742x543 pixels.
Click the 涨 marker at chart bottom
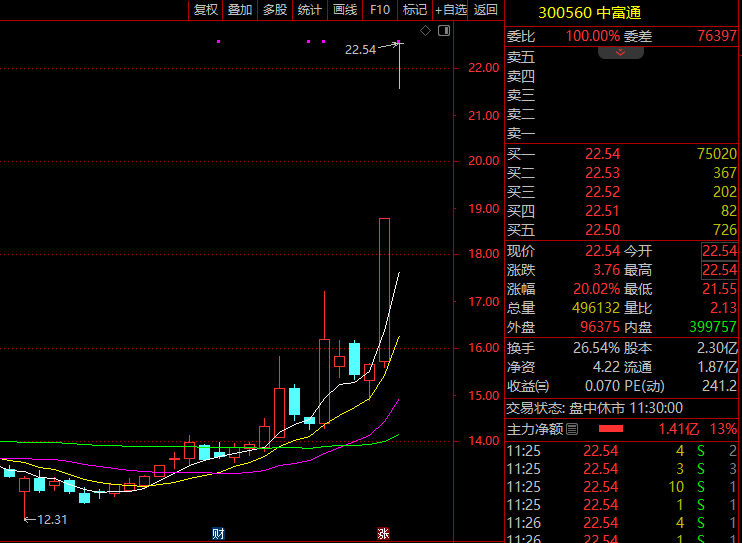click(x=383, y=534)
